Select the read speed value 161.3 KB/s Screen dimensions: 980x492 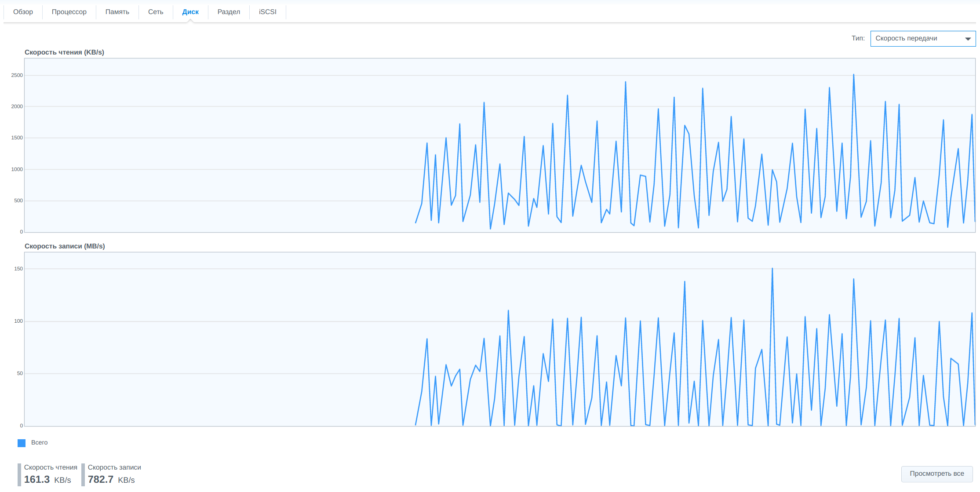pos(47,480)
